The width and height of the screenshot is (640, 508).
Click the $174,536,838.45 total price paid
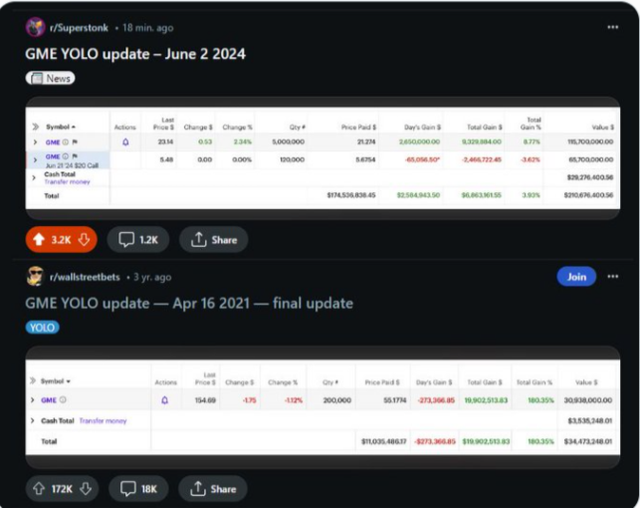coord(351,195)
